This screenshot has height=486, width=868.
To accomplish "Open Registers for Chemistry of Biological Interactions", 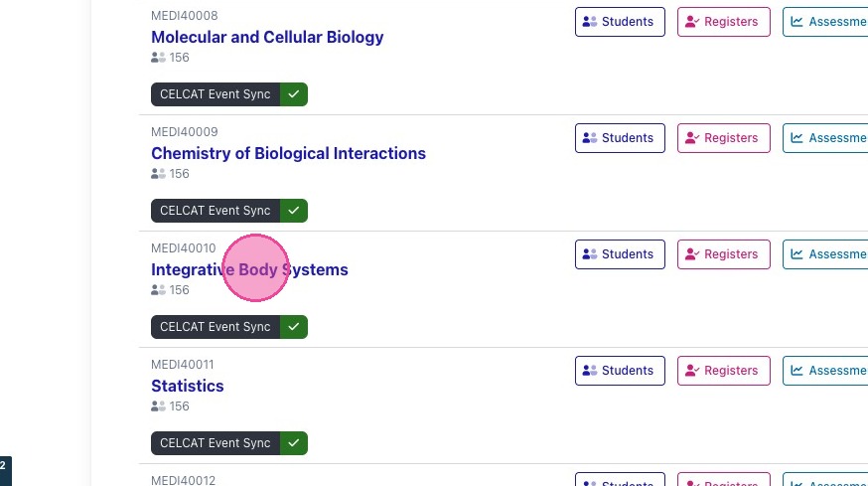I will (x=723, y=138).
